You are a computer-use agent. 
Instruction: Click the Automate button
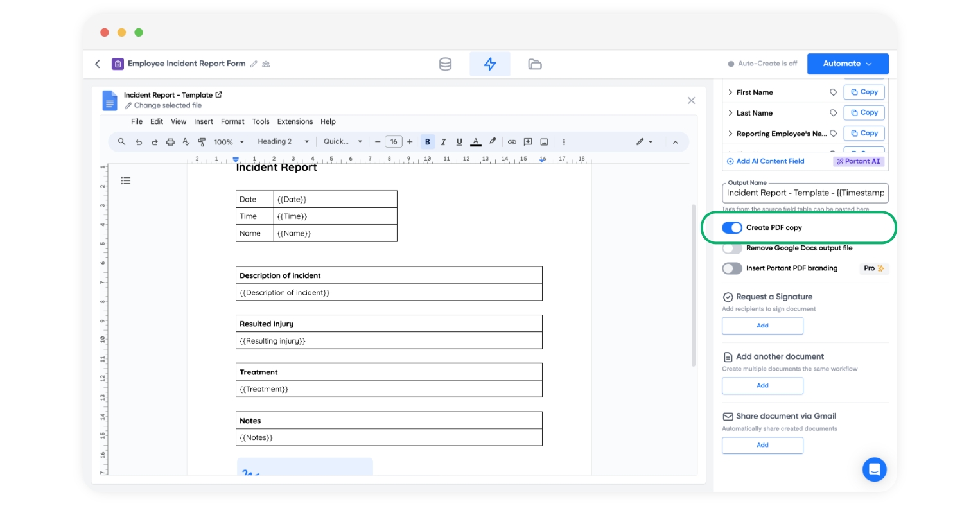point(847,64)
